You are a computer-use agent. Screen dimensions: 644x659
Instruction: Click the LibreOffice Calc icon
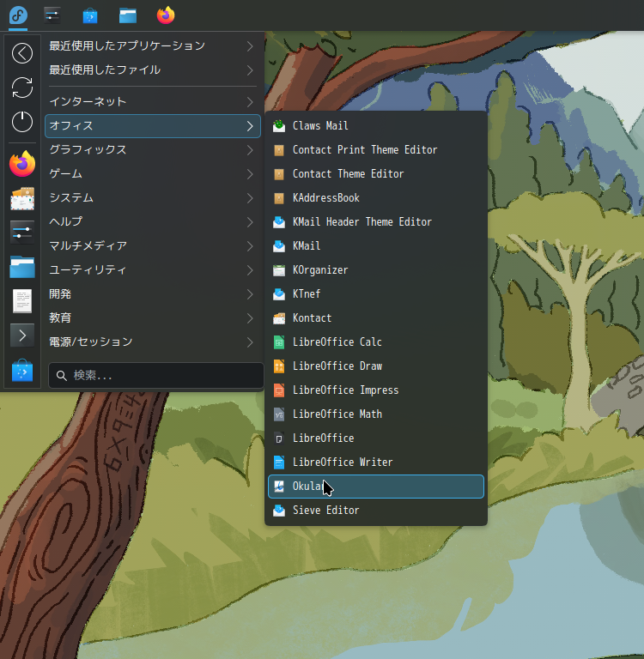[x=279, y=342]
